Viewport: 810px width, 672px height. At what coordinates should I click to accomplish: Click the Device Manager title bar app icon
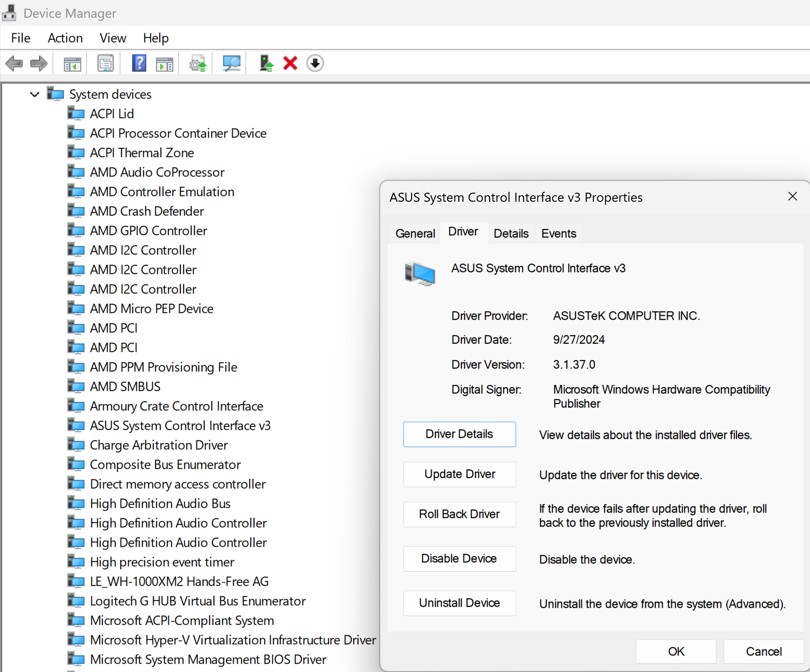click(x=9, y=13)
